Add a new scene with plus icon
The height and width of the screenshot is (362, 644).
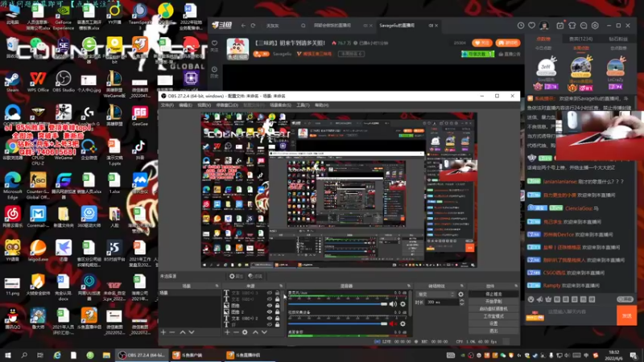pyautogui.click(x=163, y=332)
